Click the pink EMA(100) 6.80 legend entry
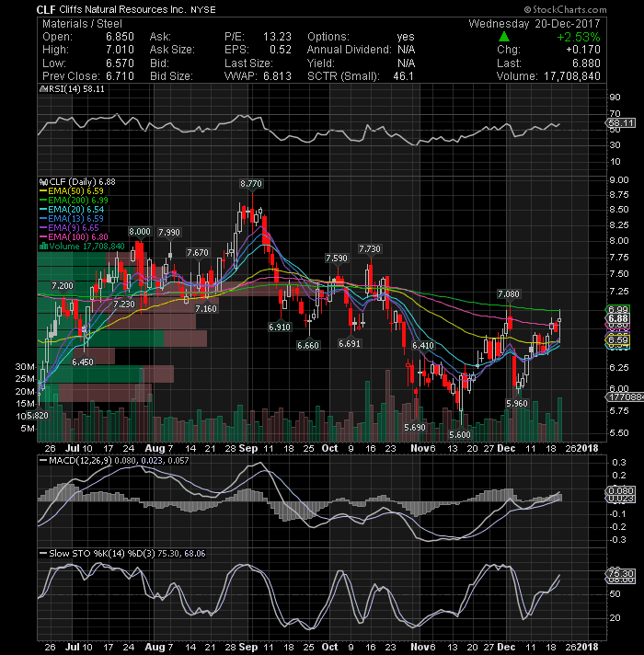Viewport: 644px width, 655px height. pyautogui.click(x=74, y=237)
